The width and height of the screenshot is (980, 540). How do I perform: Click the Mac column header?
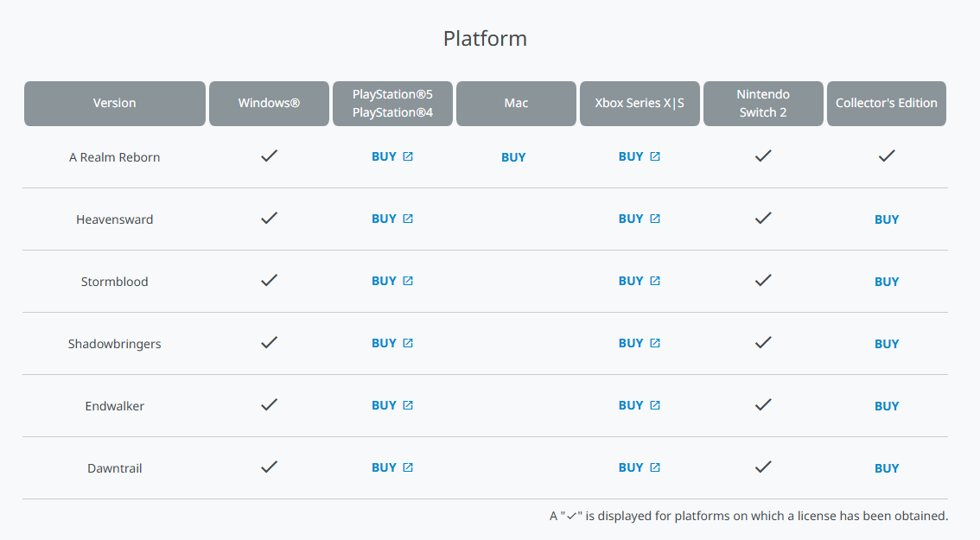point(516,103)
